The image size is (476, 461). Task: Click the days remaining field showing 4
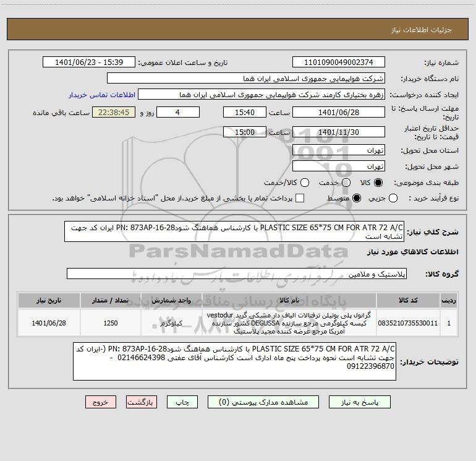[178, 112]
